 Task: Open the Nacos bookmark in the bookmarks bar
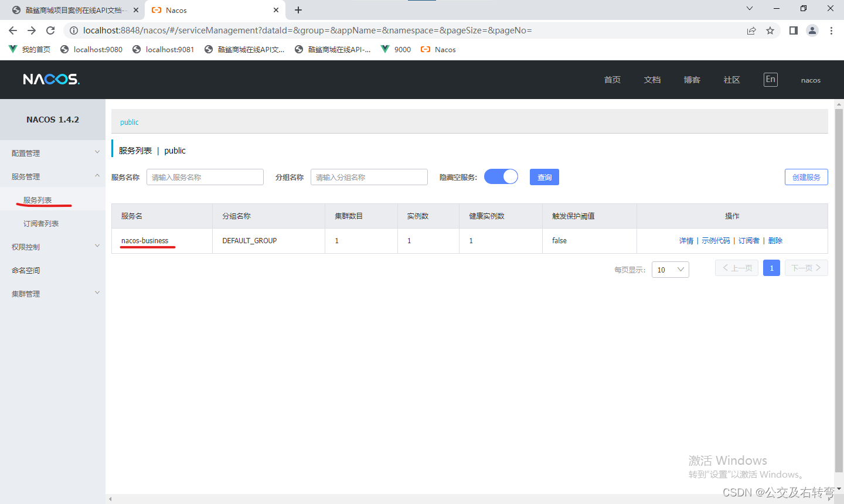[438, 49]
